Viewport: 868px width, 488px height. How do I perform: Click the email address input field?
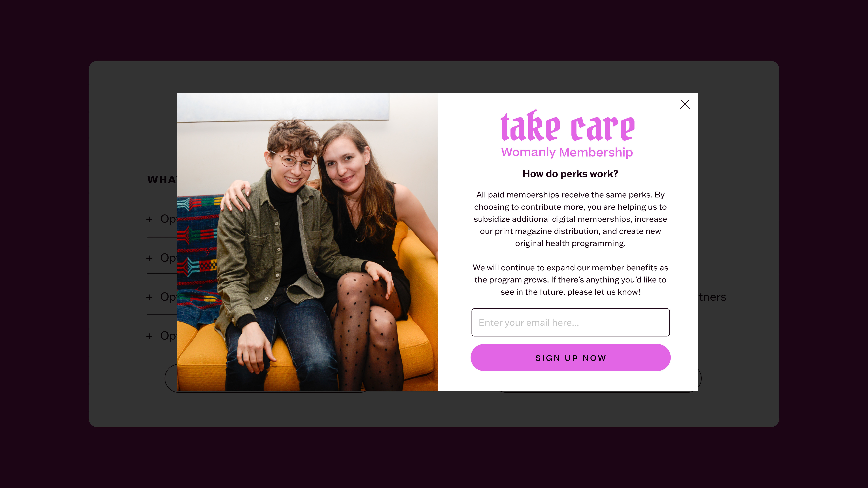571,322
